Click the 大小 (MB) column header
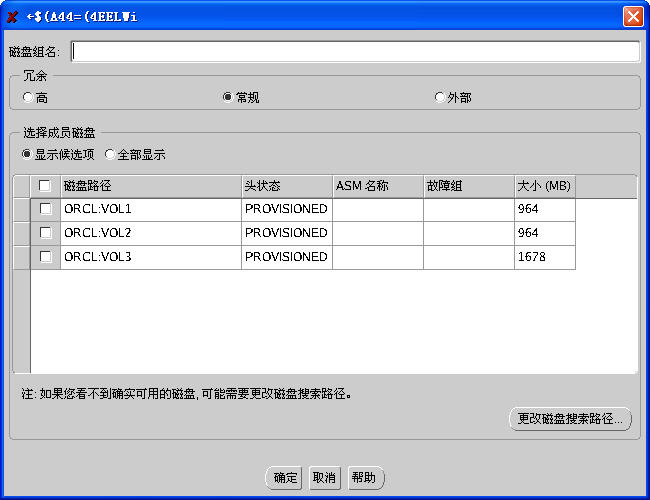This screenshot has width=650, height=500. (545, 186)
